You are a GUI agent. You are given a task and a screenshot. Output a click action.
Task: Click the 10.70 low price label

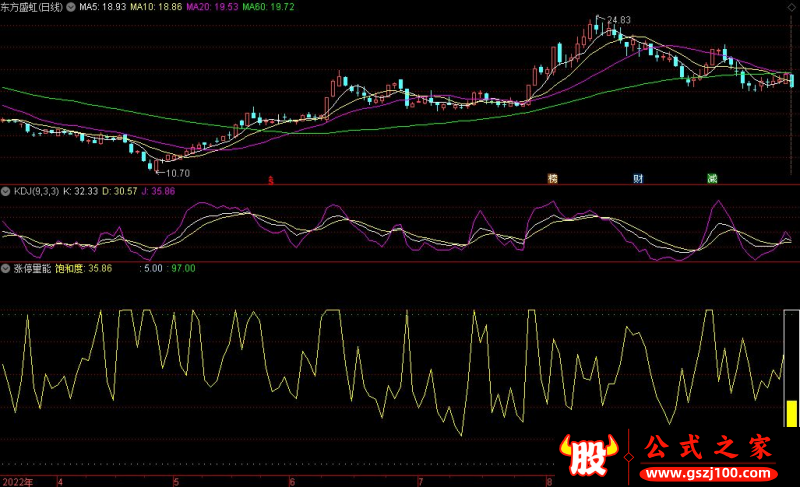(x=177, y=173)
